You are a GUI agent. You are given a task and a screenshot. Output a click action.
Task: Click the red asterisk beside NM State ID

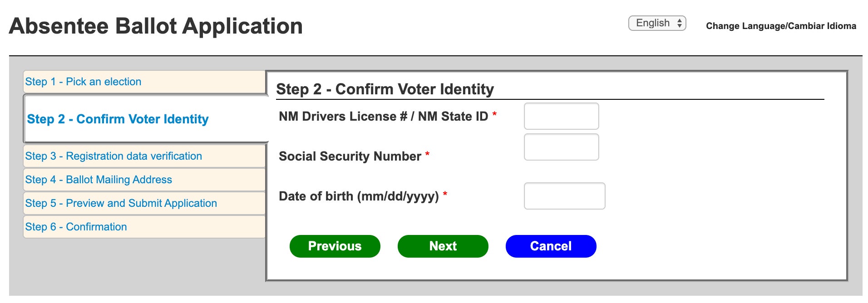click(495, 114)
